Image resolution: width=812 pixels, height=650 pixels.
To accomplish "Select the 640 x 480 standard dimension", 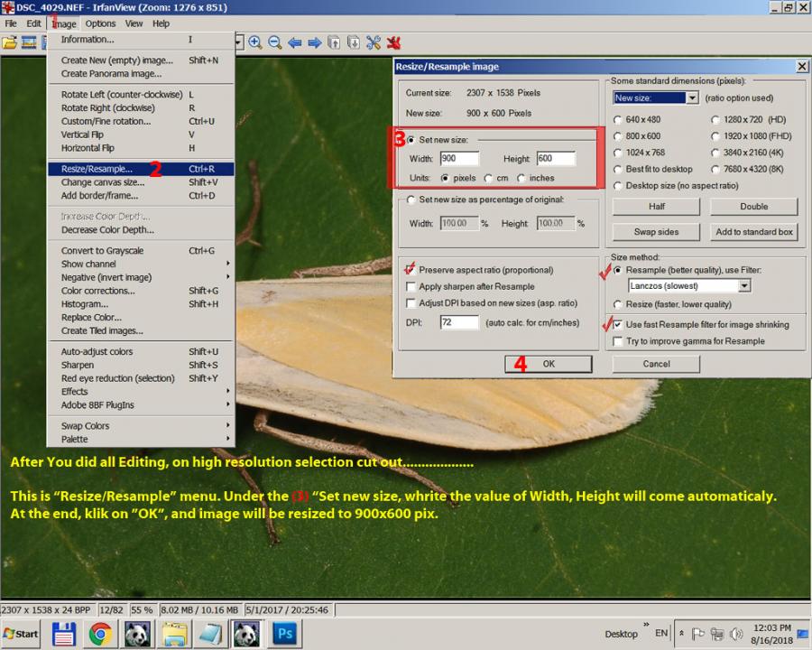I will coord(617,120).
